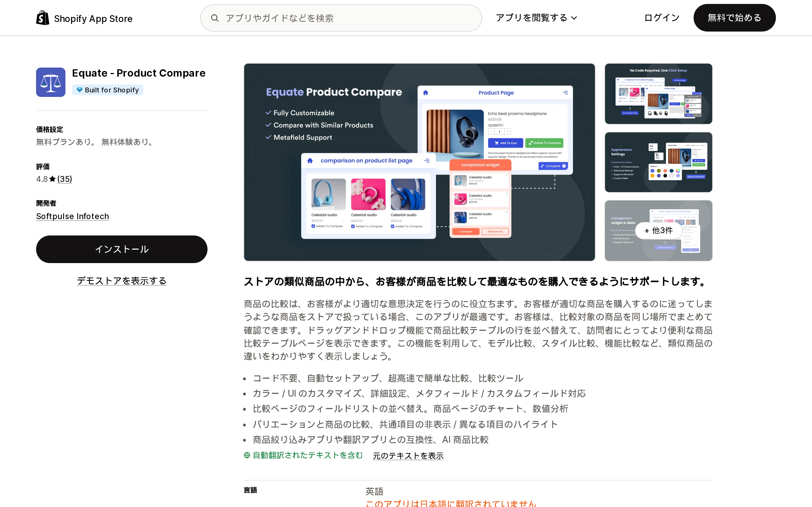
Task: Open the Appearance Settings screenshot thumbnail
Action: click(658, 162)
